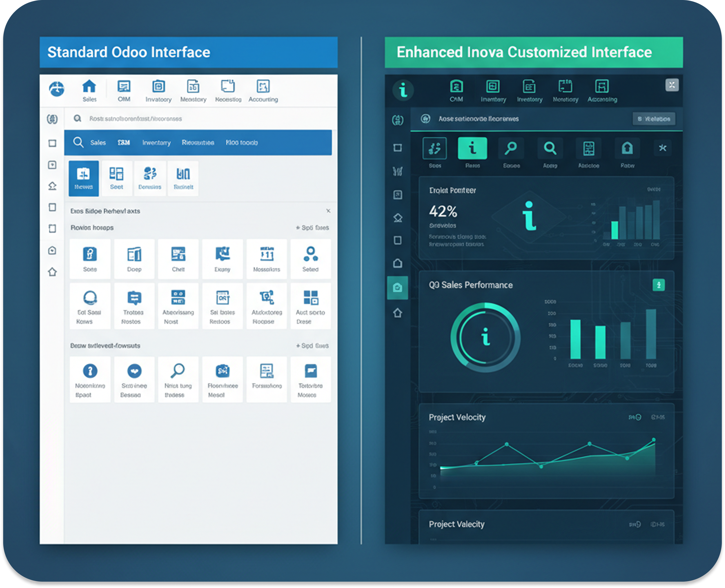Open the Chelt app tile
Screen dimensions: 725x588
[x=178, y=258]
